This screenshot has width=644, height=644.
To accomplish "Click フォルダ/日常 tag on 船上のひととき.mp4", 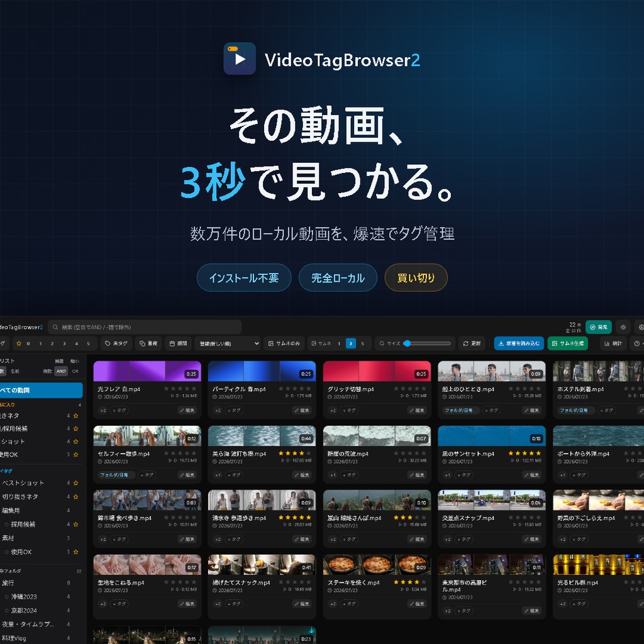I will (x=460, y=410).
